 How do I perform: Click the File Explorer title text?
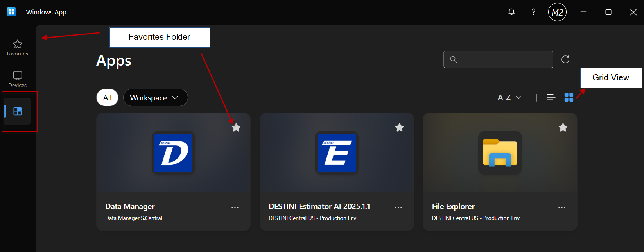(x=453, y=206)
